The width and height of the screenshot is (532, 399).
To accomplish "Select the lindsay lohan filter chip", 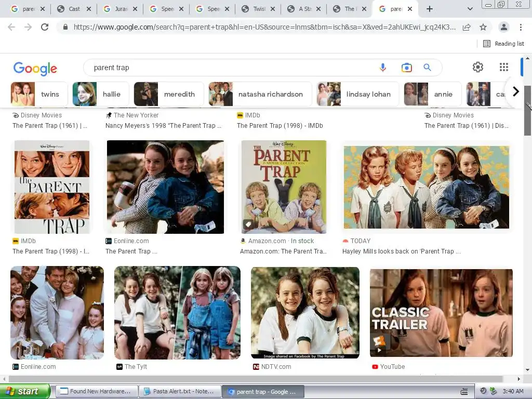I will [358, 94].
